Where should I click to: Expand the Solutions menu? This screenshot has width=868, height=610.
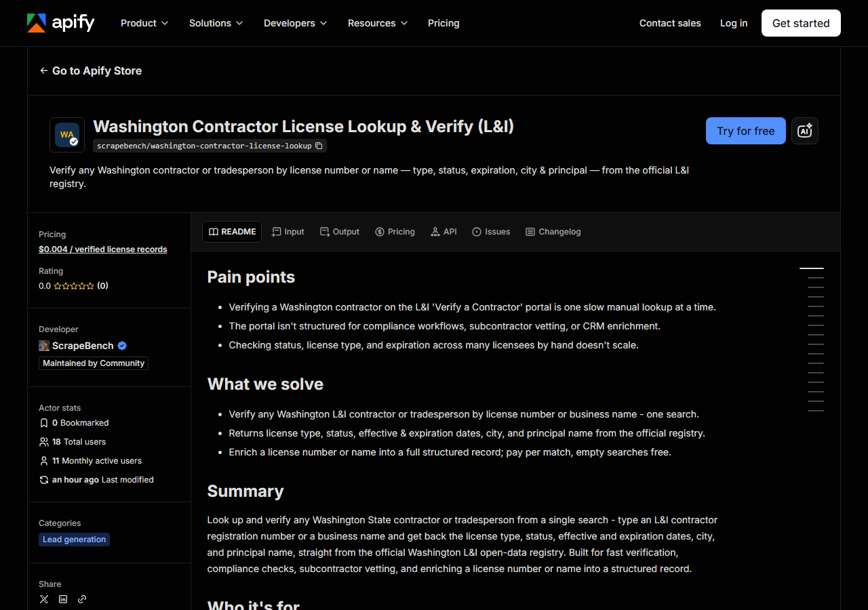click(216, 23)
